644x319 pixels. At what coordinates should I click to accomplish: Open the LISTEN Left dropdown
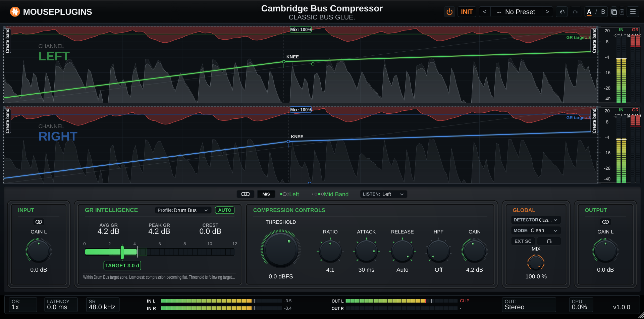click(x=383, y=194)
